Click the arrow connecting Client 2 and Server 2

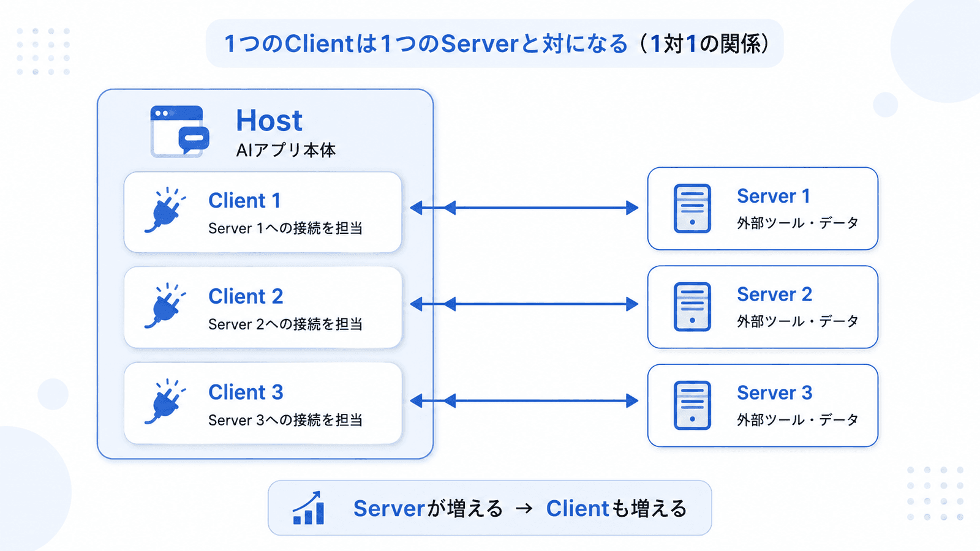pos(524,304)
